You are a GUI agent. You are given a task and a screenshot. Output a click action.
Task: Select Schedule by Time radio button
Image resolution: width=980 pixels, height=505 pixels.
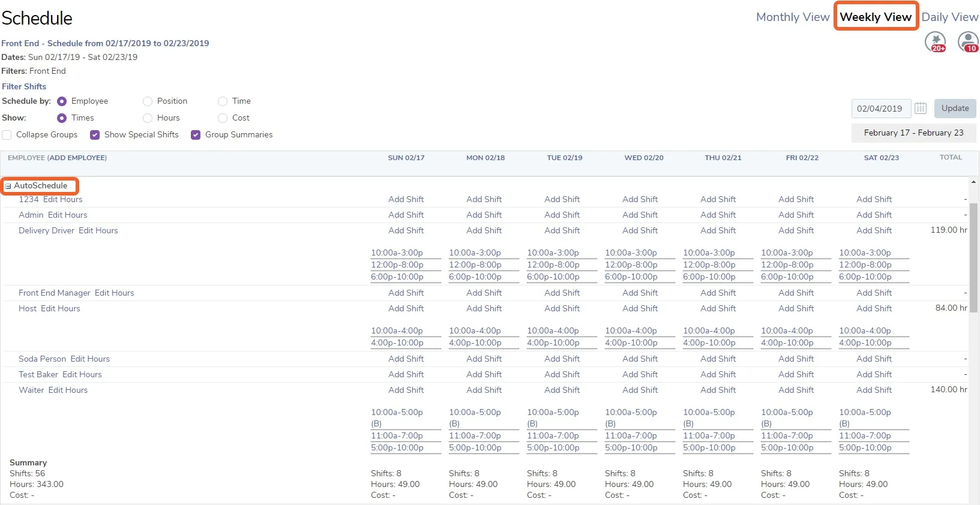point(223,101)
